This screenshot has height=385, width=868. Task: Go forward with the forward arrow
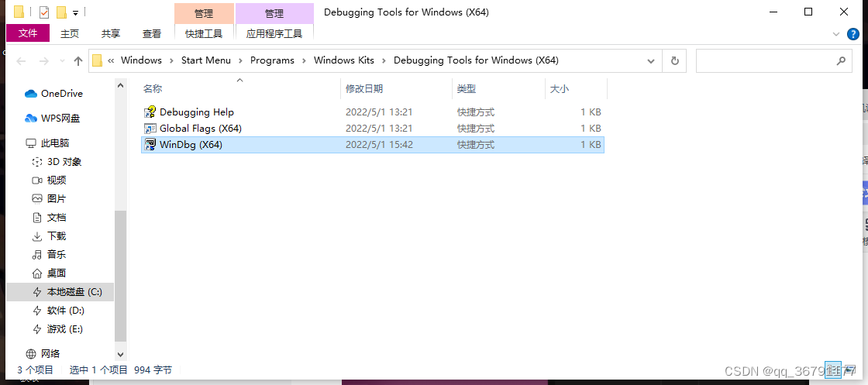click(43, 61)
